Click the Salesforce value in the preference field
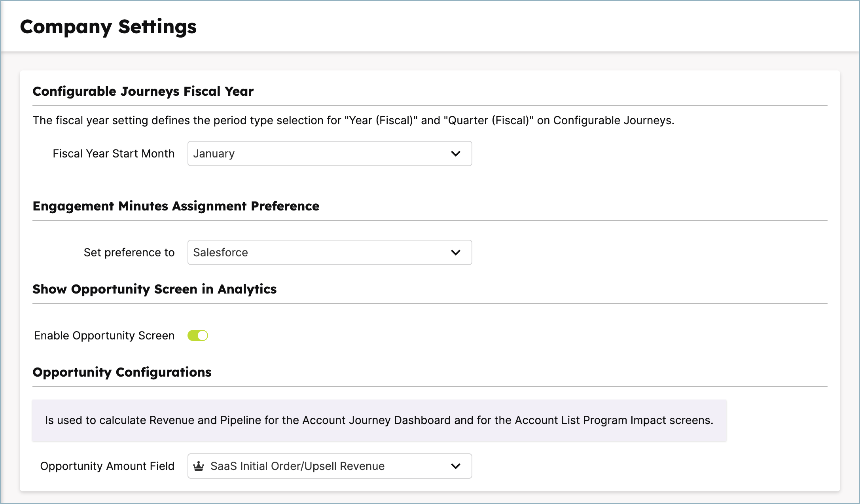 [220, 252]
